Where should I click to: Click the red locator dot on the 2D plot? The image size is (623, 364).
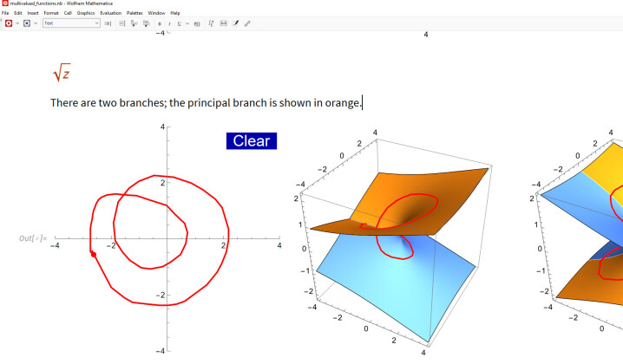point(93,254)
